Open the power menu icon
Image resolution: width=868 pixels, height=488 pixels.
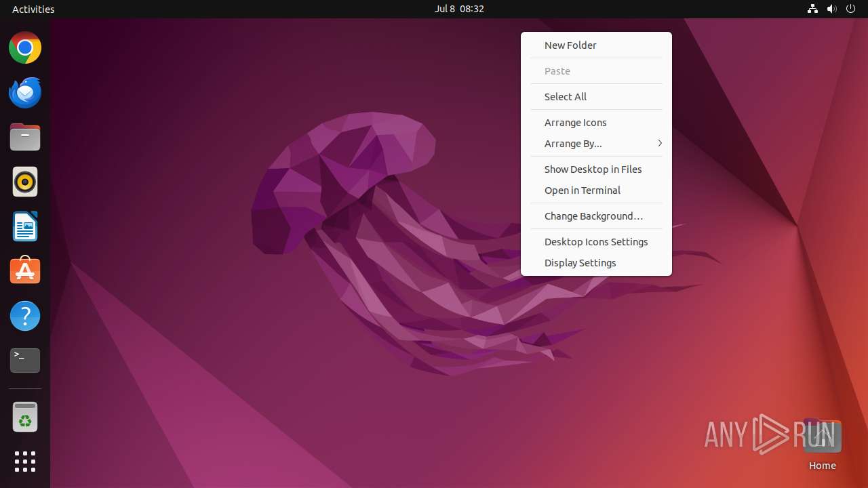[851, 9]
